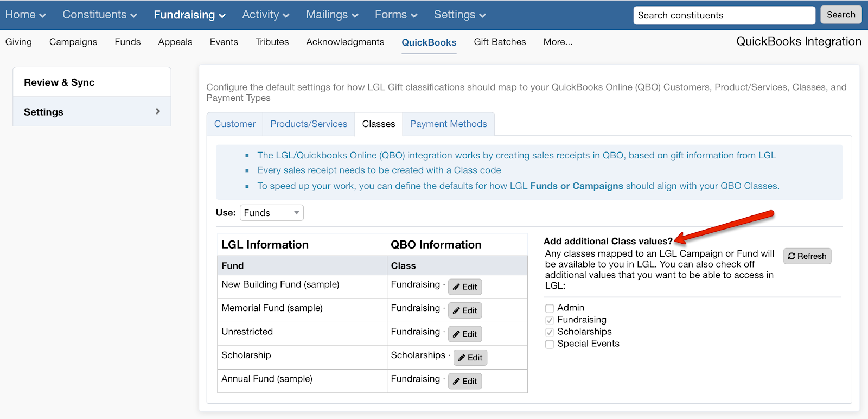Click the Memorial Fund (sample) cell
The height and width of the screenshot is (419, 868).
(302, 310)
